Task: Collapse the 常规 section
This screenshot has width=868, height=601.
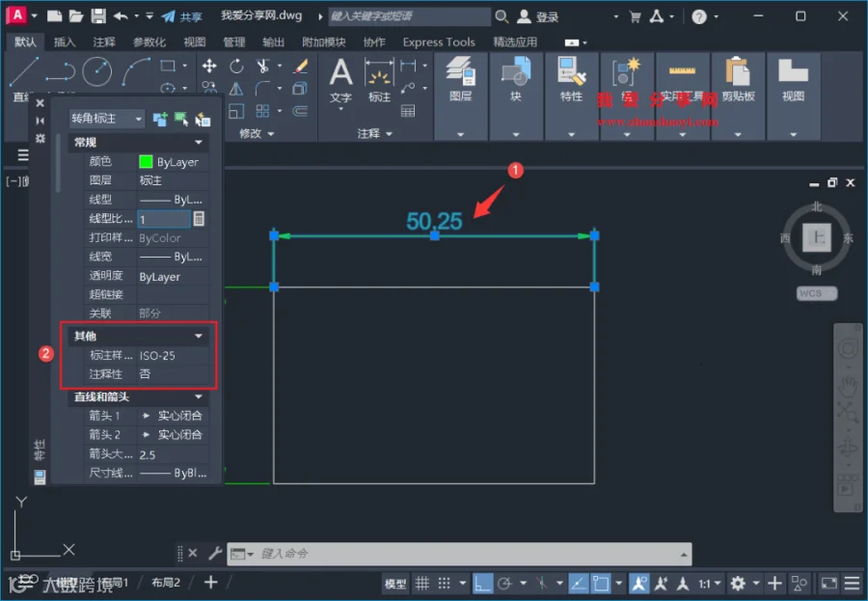Action: tap(198, 143)
